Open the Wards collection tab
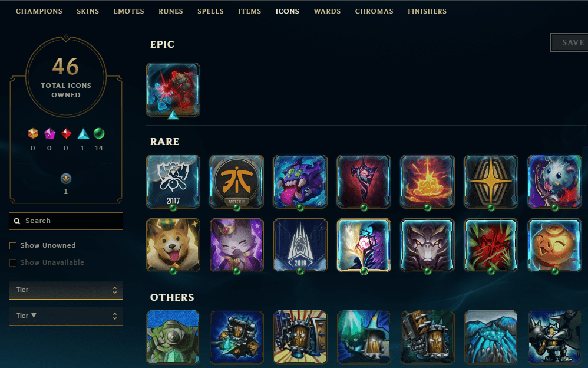This screenshot has width=588, height=368. [328, 11]
